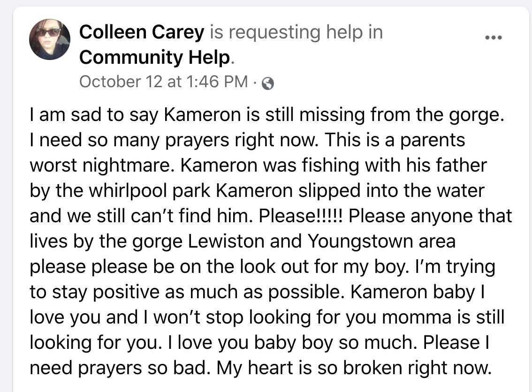Open the dropdown behind the ellipsis button
This screenshot has height=392, width=532.
tap(494, 37)
